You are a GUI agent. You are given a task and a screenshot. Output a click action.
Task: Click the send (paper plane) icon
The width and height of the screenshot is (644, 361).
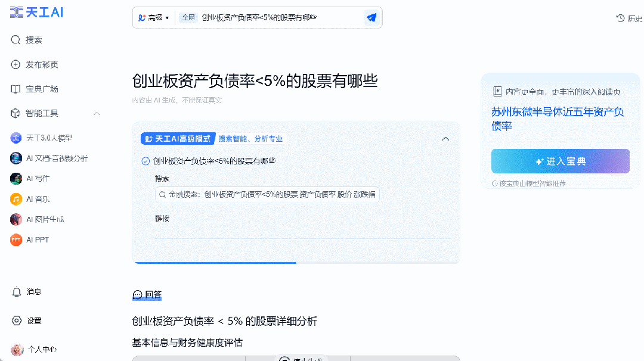371,17
